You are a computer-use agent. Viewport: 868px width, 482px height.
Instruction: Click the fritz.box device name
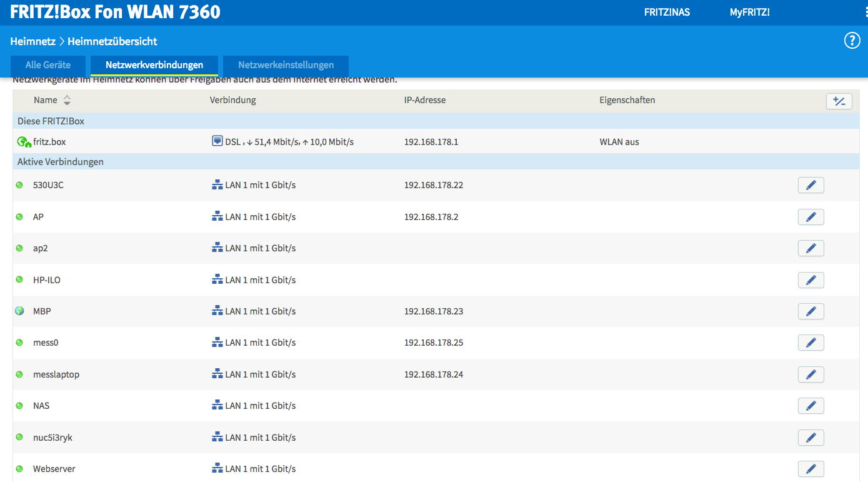point(49,142)
